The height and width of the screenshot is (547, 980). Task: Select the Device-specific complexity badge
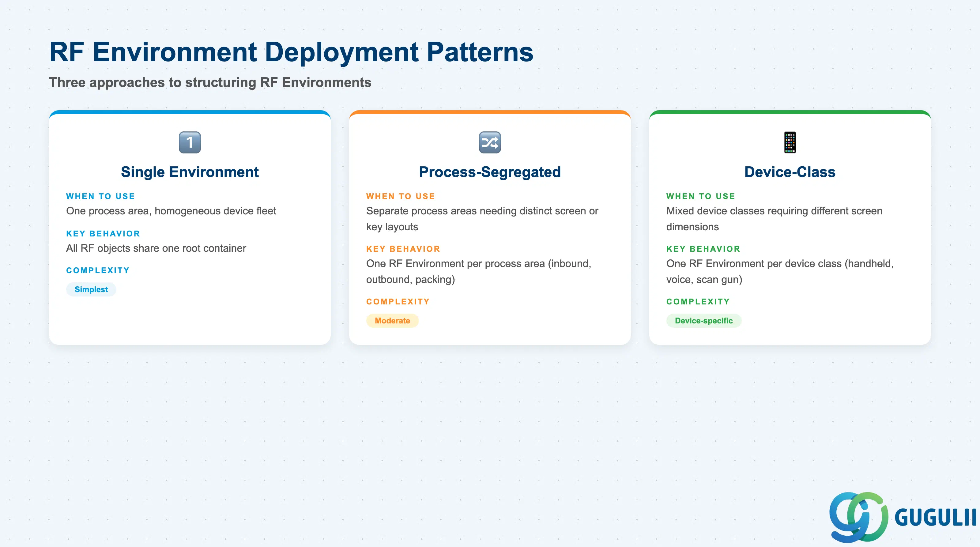(703, 321)
